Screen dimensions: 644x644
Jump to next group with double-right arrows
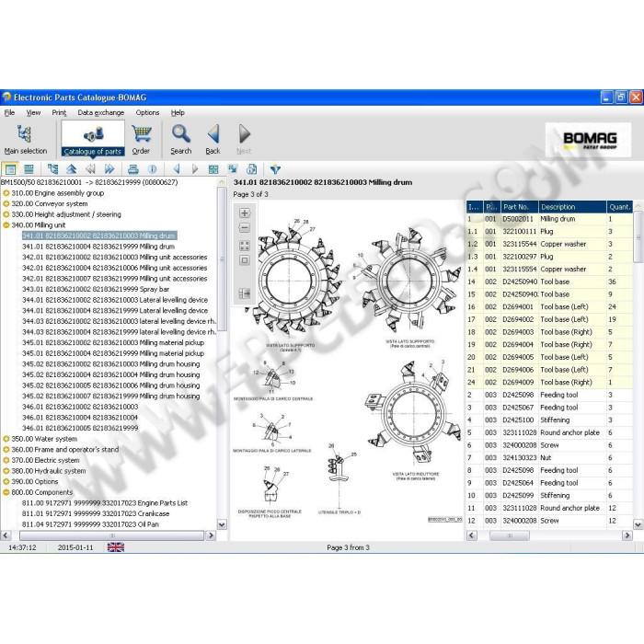pos(109,168)
